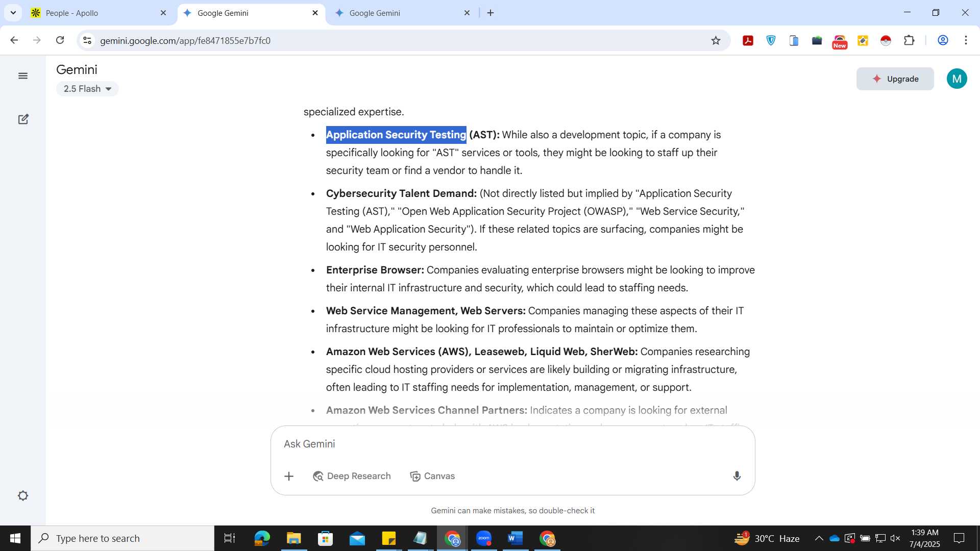Click the highlighted Application Security Testing text
This screenshot has width=980, height=551.
[396, 135]
